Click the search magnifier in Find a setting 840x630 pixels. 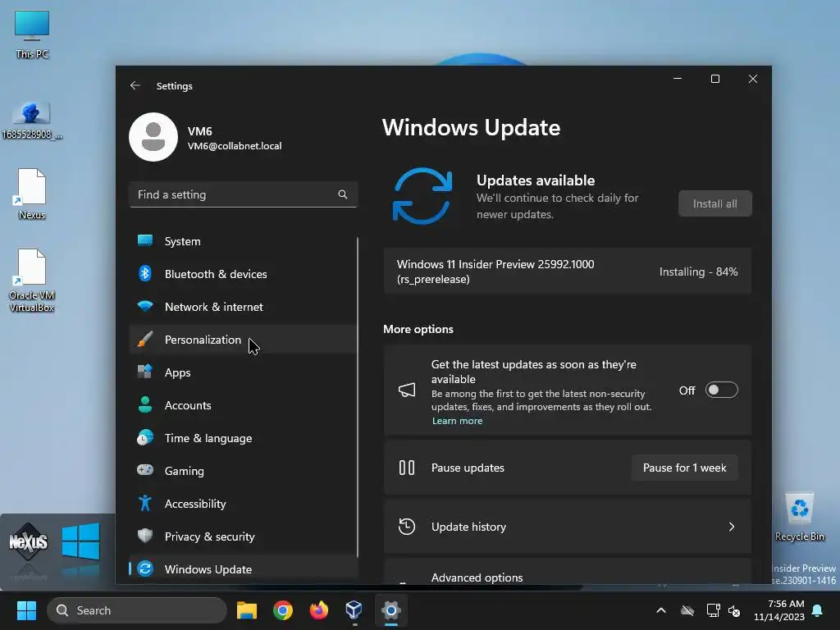343,194
